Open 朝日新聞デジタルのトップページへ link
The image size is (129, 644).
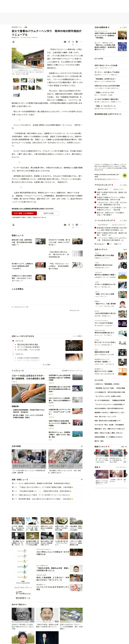[x=72, y=371]
